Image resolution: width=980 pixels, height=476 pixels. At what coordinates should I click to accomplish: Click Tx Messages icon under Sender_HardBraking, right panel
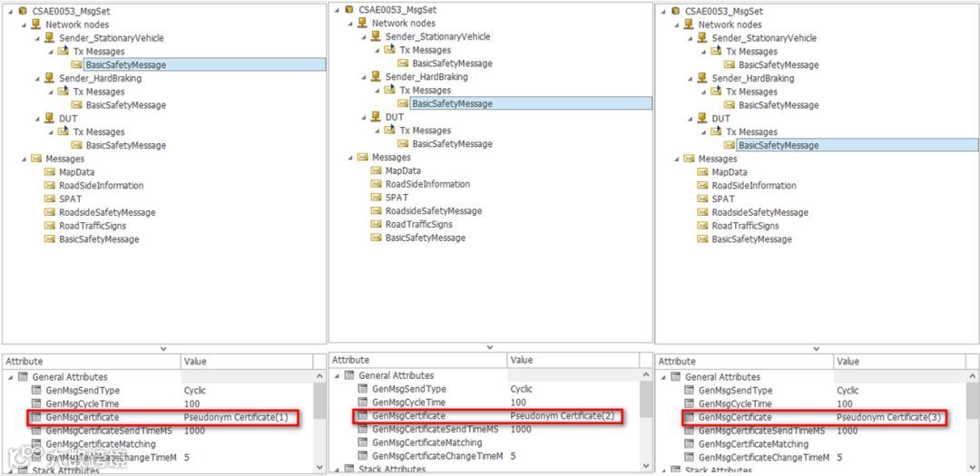[x=716, y=92]
